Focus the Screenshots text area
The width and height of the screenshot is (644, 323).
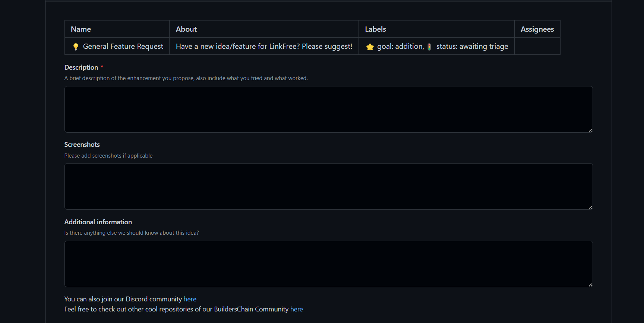[x=328, y=187]
